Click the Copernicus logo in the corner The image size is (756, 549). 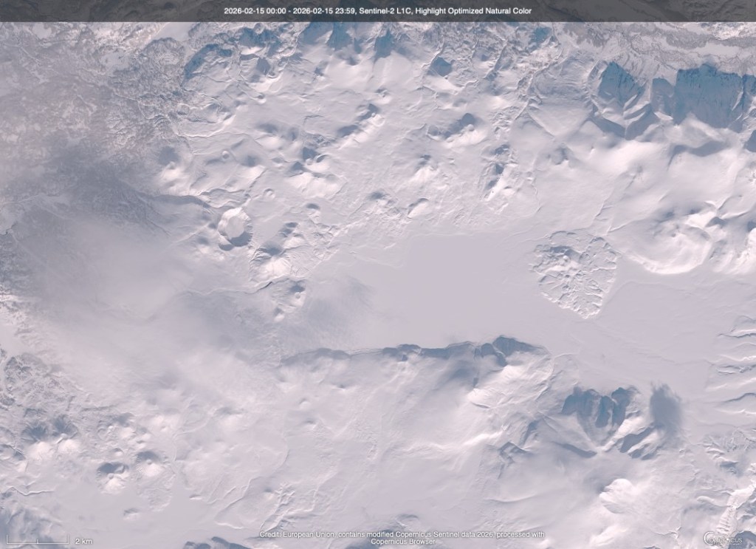pos(728,539)
